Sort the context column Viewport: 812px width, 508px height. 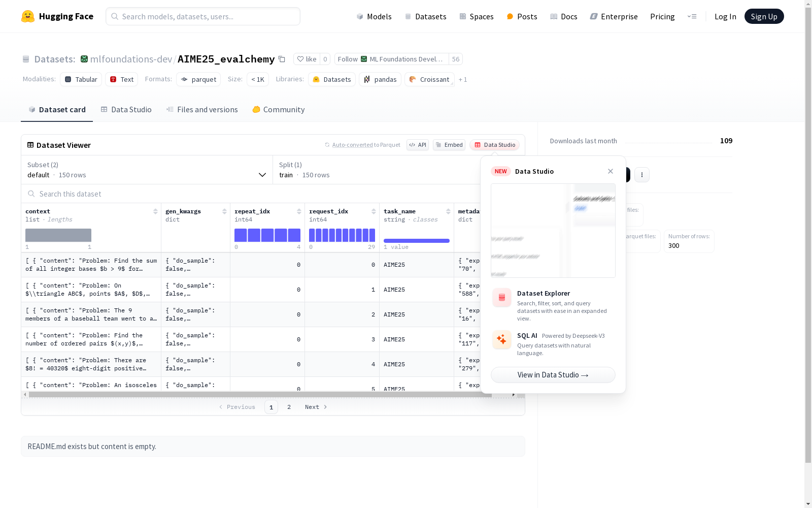pyautogui.click(x=155, y=211)
